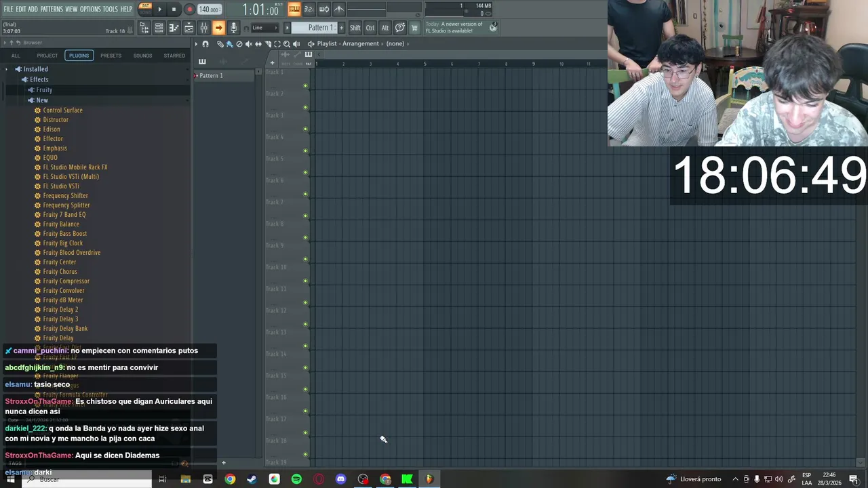Click the Windows search box Buscar
This screenshot has height=488, width=868.
coord(88,479)
